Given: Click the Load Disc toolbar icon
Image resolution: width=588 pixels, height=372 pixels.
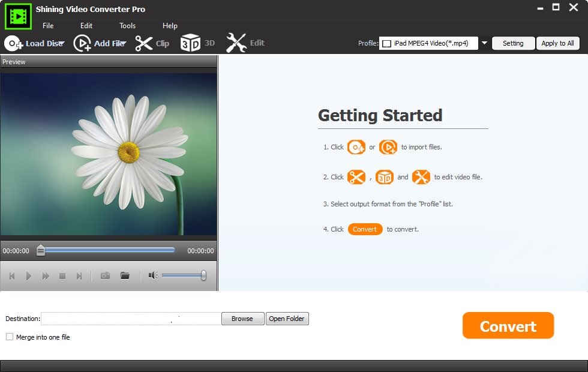Looking at the screenshot, I should tap(13, 43).
